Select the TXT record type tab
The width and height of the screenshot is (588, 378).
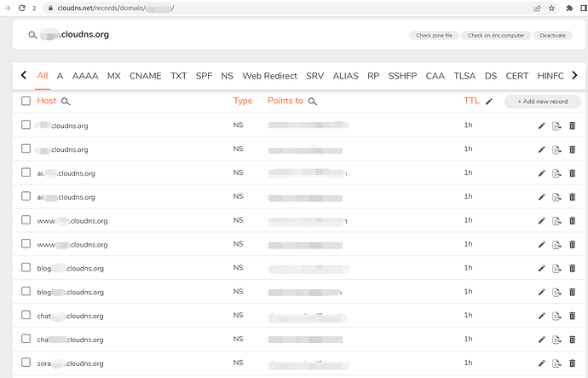pos(178,76)
